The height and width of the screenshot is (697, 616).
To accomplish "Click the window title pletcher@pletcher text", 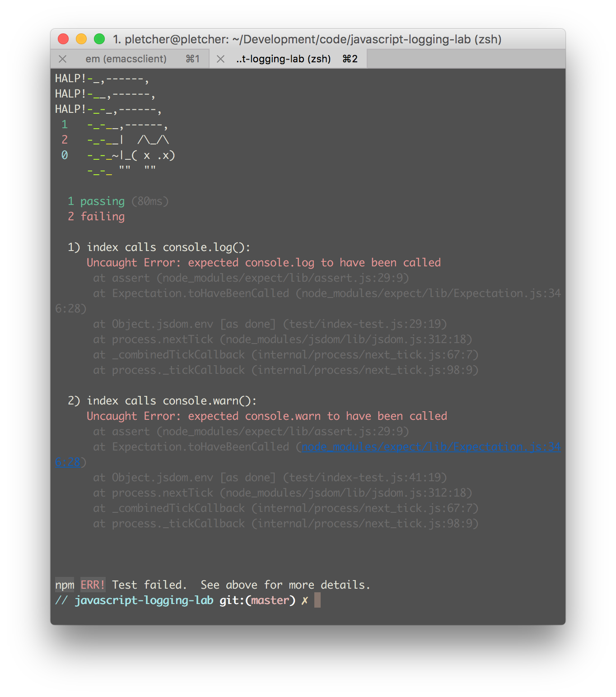I will point(307,39).
